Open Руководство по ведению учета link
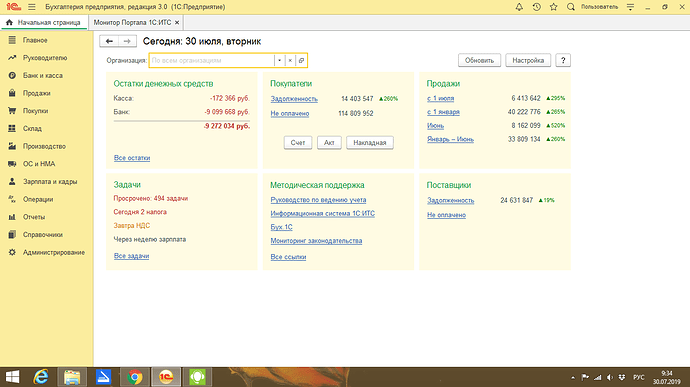Viewport: 690px width, 387px height. point(318,200)
